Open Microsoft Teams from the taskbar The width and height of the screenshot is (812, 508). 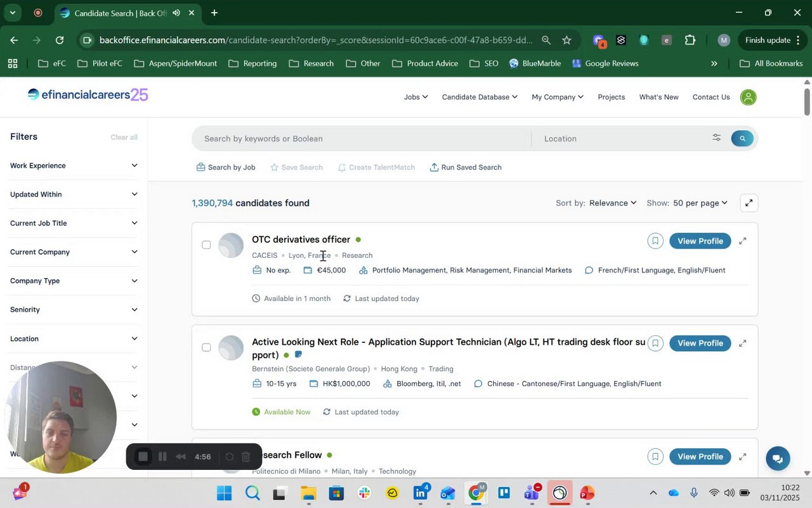(x=532, y=493)
